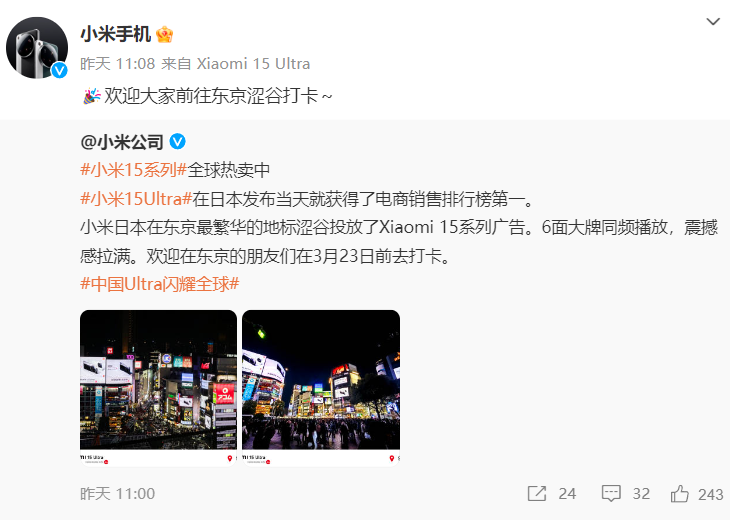Click the Xiaomi 15 Ultra source link
Viewport: 730px width, 520px height.
tap(253, 64)
